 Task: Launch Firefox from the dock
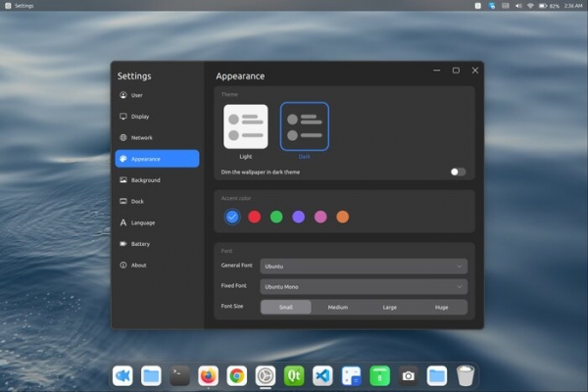[208, 375]
